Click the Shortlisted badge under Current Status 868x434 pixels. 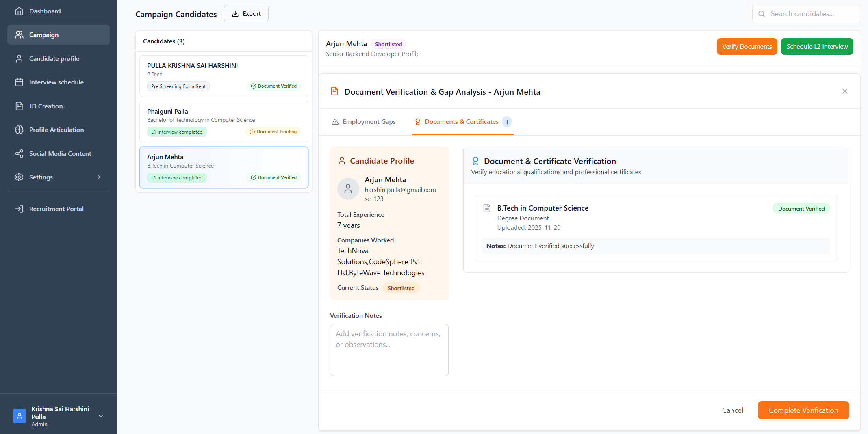tap(401, 288)
